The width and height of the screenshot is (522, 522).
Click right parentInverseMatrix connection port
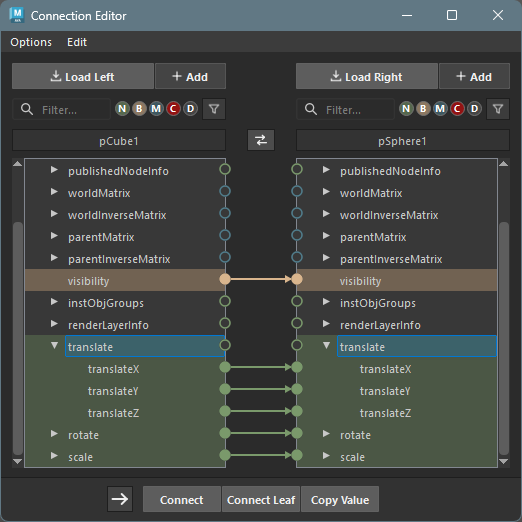point(297,257)
